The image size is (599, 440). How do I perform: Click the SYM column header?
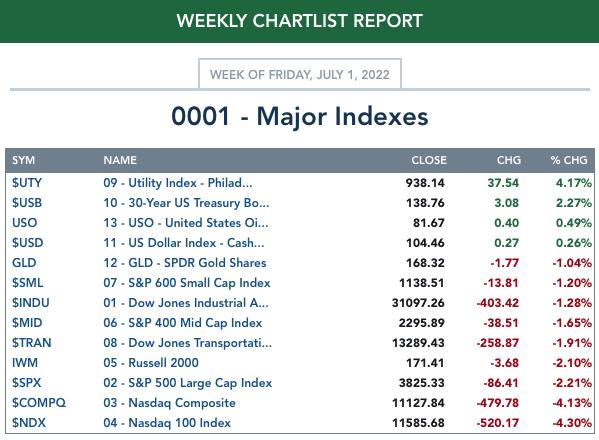tap(23, 160)
